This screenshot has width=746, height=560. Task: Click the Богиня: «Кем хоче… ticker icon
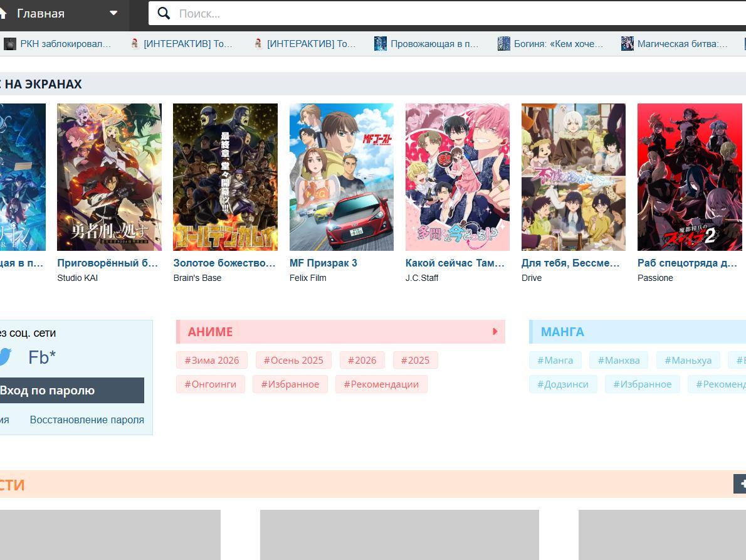(x=503, y=44)
